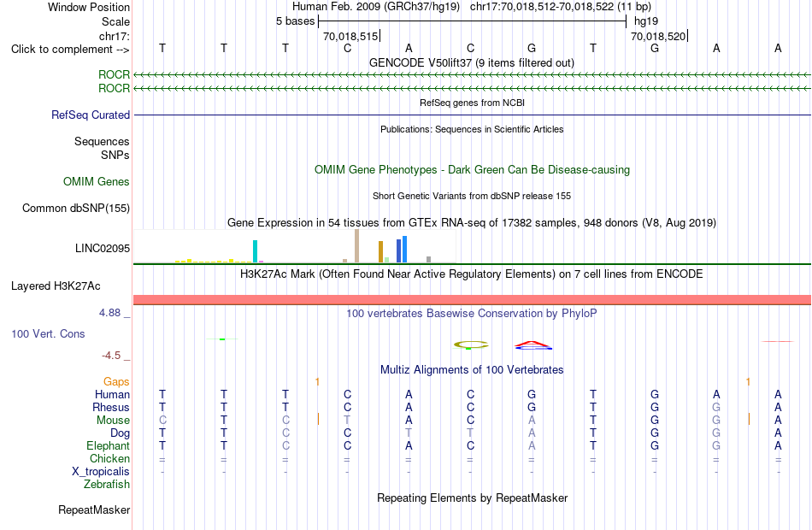Click the 'Click to complement -->' label

click(70, 50)
